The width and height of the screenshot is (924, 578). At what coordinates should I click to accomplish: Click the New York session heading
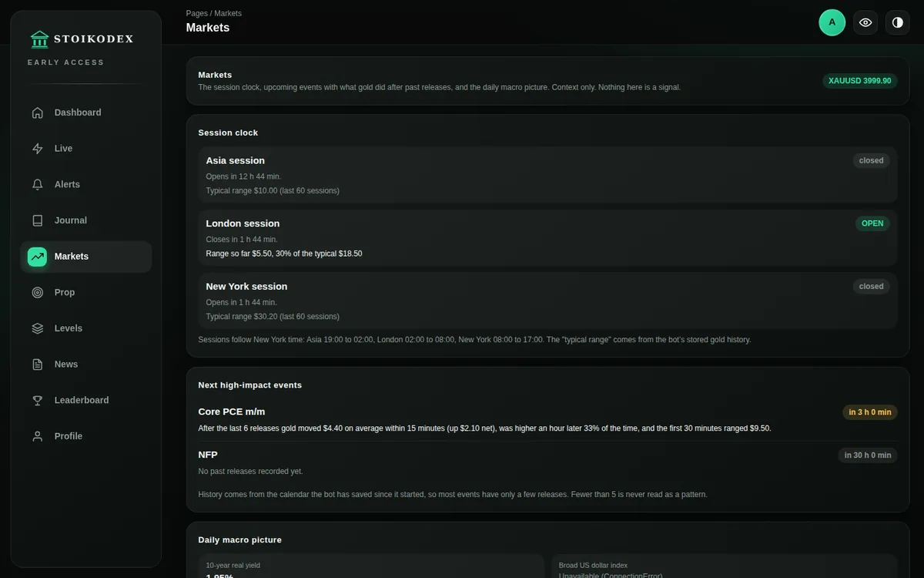coord(247,286)
